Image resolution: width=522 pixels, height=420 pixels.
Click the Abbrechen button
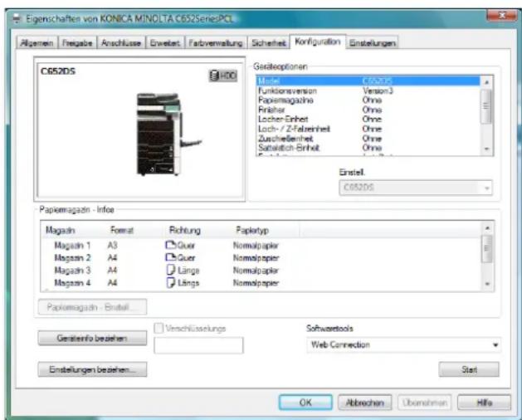pyautogui.click(x=365, y=403)
